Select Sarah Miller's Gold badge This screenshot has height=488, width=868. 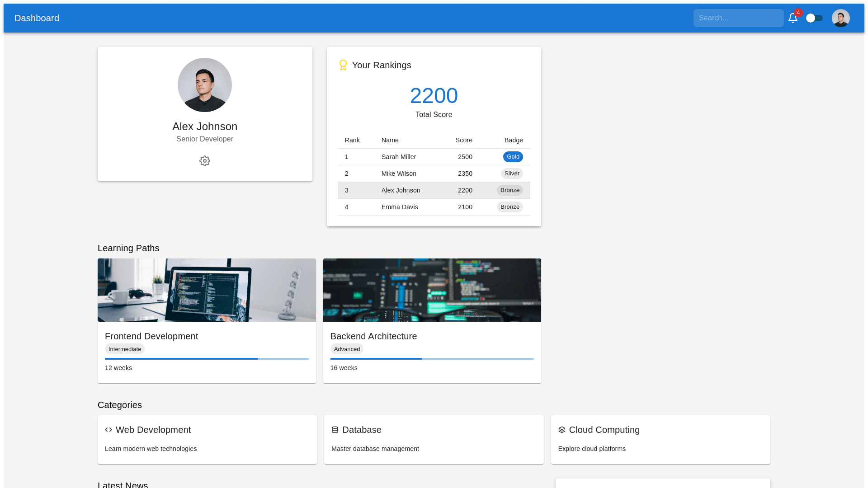pos(513,157)
